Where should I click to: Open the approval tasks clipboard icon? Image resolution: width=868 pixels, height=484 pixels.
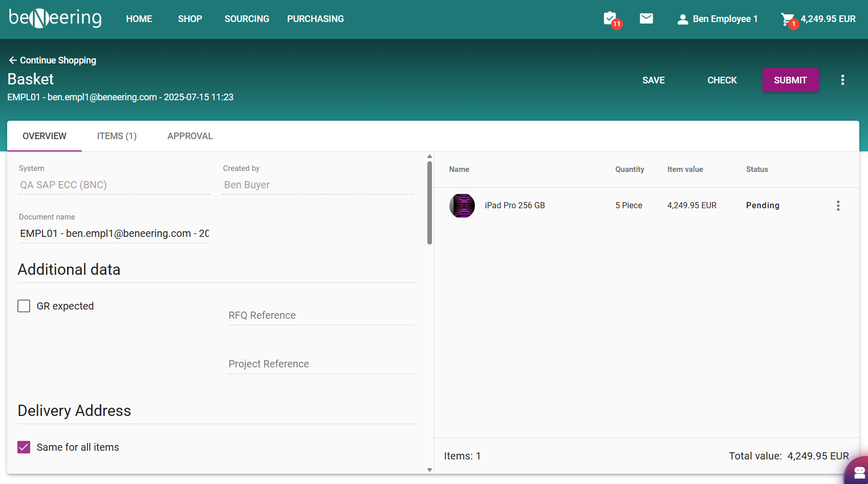[x=610, y=19]
